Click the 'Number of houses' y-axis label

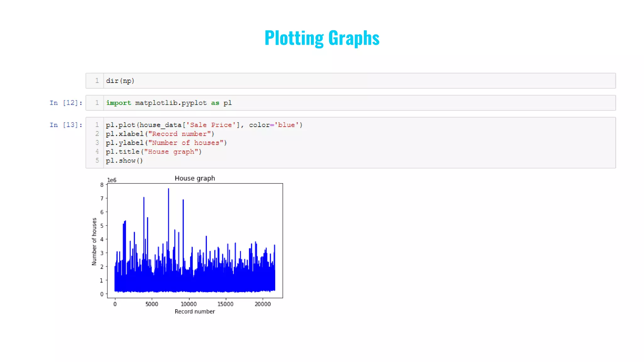click(94, 241)
